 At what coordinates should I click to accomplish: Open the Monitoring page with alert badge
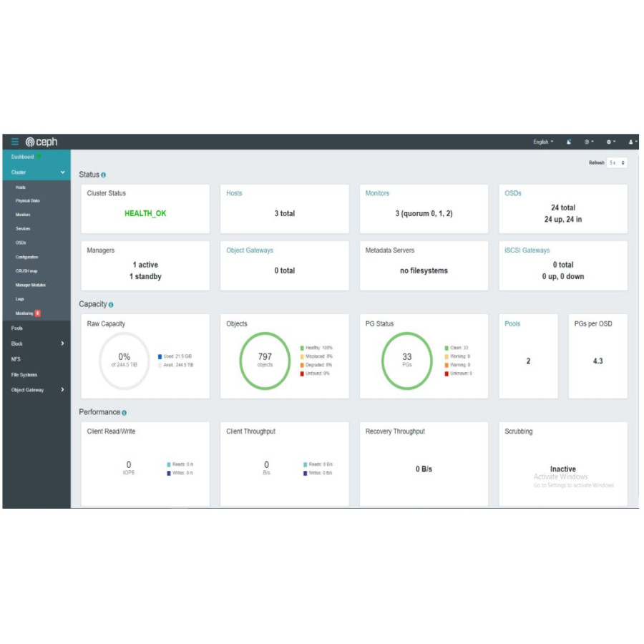coord(23,313)
